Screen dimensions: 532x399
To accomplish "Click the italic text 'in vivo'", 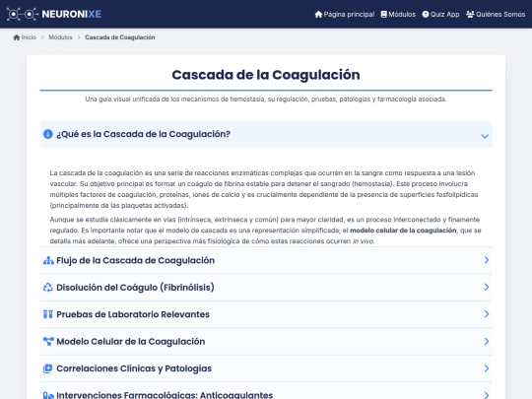I will pyautogui.click(x=363, y=241).
